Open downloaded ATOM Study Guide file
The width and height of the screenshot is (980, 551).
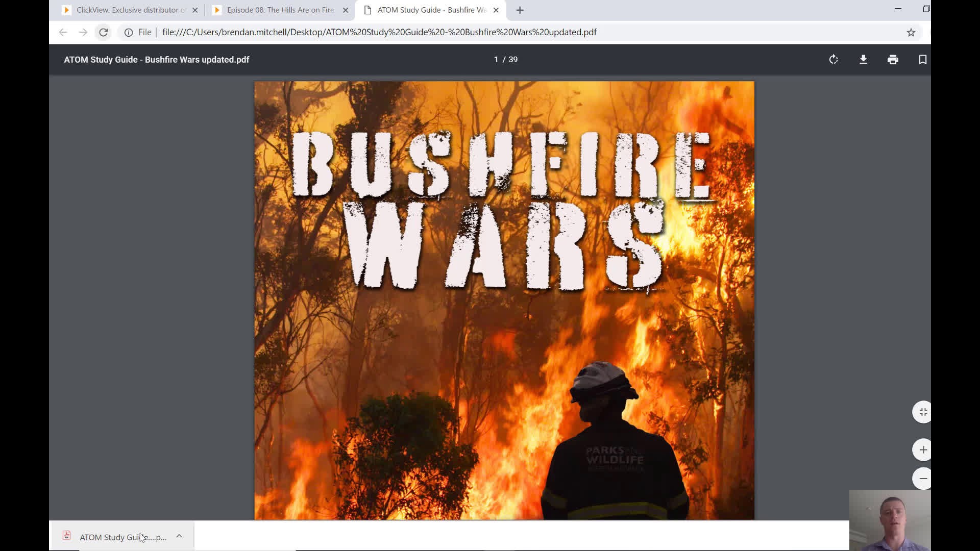tap(123, 537)
